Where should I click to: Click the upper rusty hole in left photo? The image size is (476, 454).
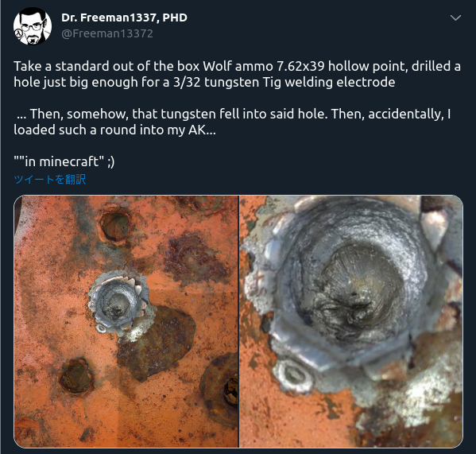115,226
